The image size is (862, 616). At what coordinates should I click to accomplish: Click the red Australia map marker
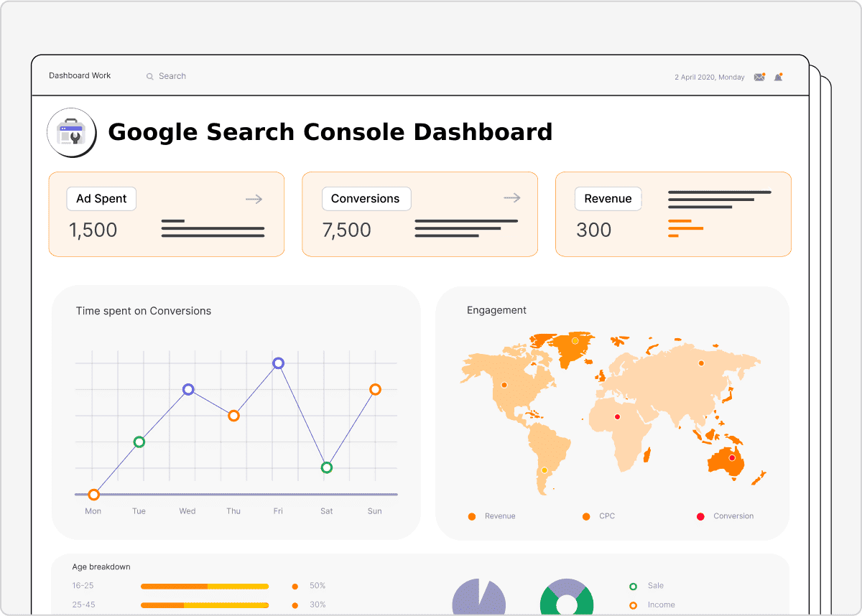coord(732,458)
